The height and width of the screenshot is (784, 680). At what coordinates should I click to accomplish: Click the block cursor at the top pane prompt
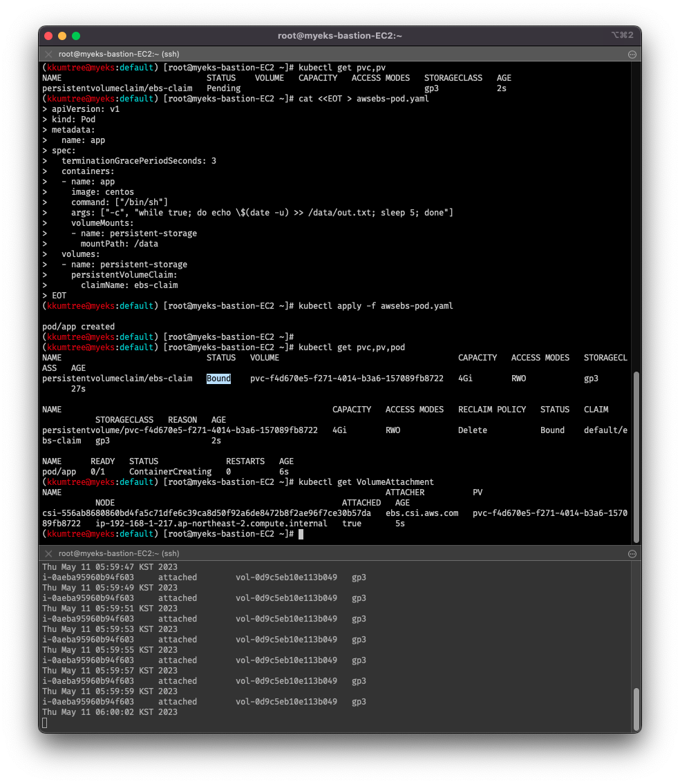point(301,534)
